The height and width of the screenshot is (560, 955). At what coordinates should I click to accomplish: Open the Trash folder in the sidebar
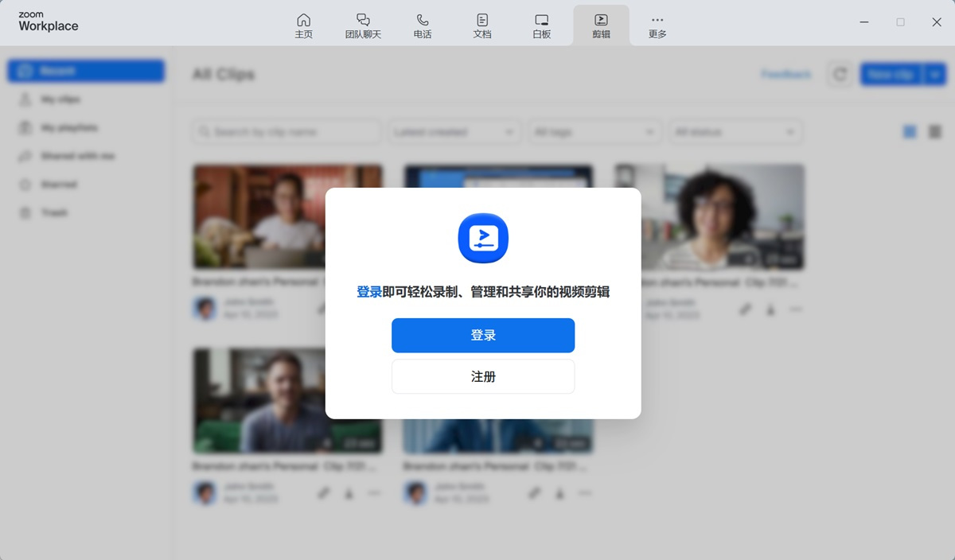tap(54, 213)
